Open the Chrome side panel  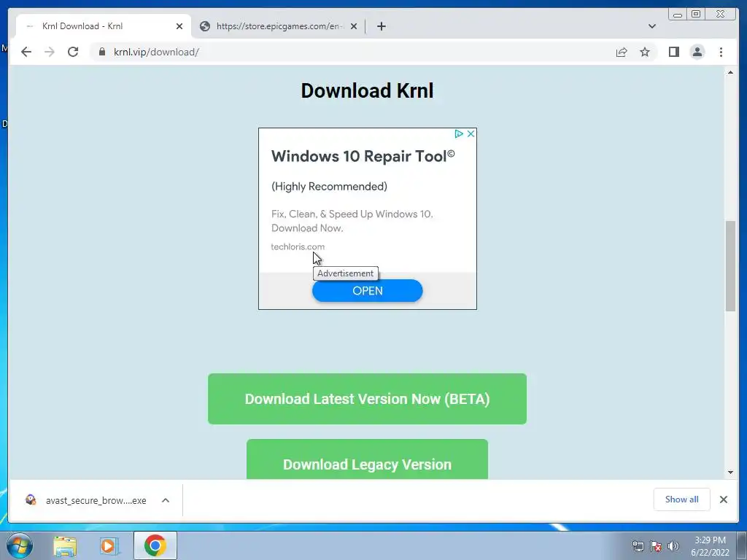[x=673, y=52]
